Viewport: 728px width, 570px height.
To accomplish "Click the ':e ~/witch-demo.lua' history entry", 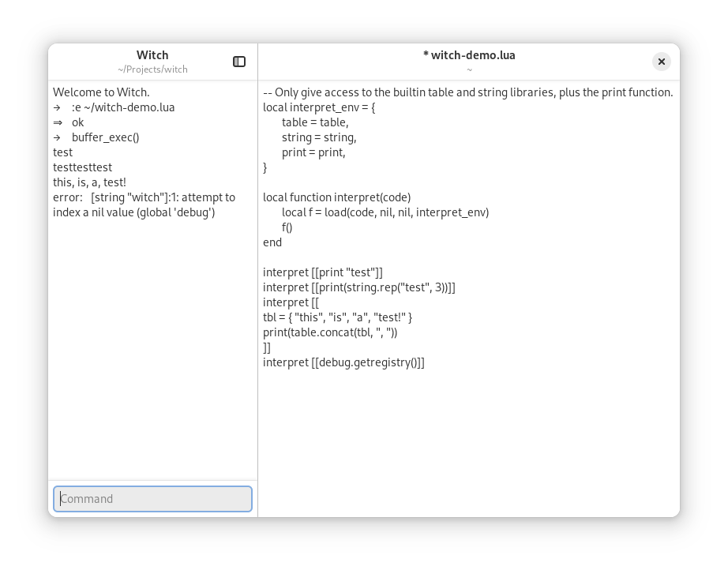I will click(123, 107).
